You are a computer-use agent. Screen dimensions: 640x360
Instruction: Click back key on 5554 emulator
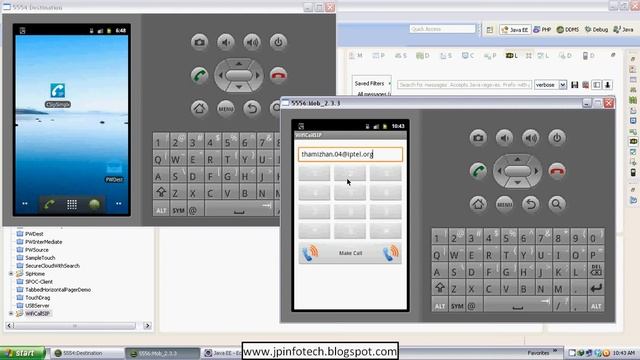[252, 108]
